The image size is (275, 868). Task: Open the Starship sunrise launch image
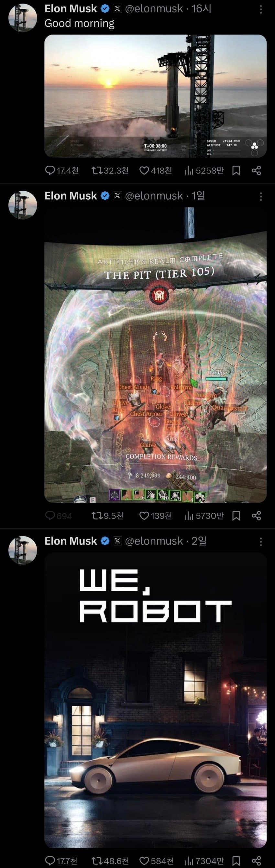tap(156, 96)
